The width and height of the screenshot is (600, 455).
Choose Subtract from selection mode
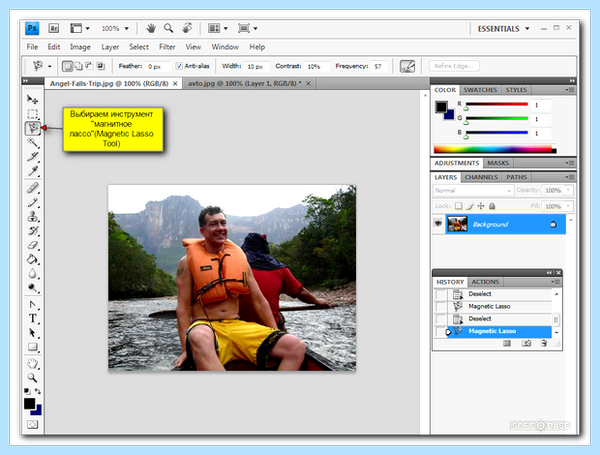[89, 66]
